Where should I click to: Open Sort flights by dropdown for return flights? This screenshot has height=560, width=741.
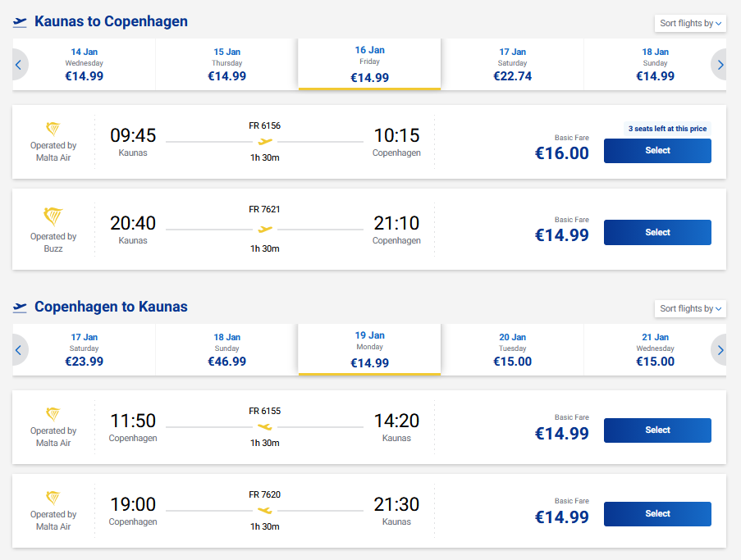pos(690,308)
